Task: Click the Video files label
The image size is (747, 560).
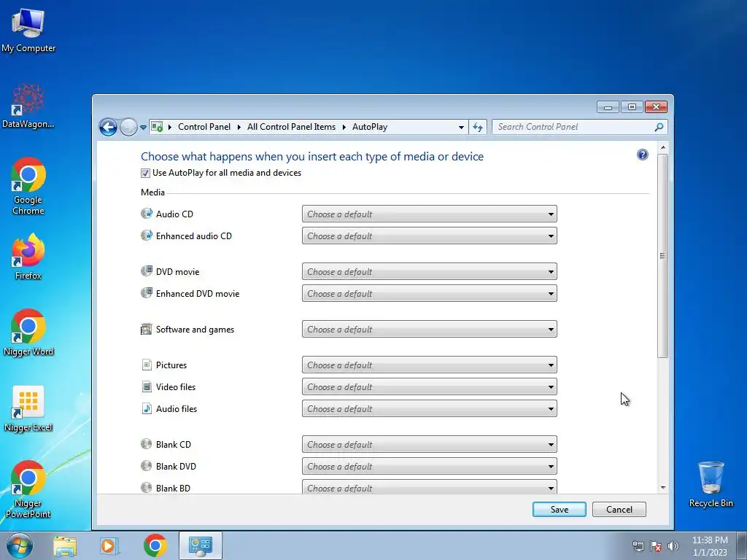Action: click(176, 386)
